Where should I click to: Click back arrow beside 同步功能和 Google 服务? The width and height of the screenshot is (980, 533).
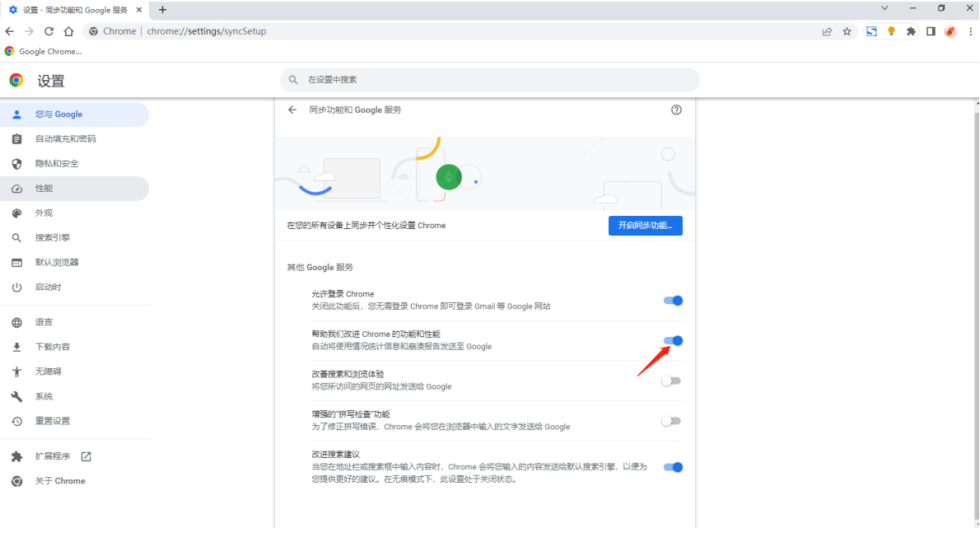(x=292, y=110)
